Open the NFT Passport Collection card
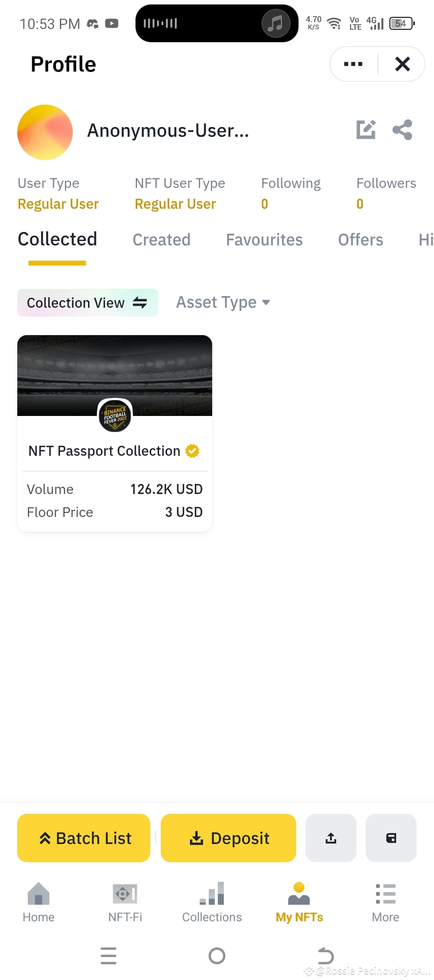The image size is (434, 980). click(x=115, y=433)
